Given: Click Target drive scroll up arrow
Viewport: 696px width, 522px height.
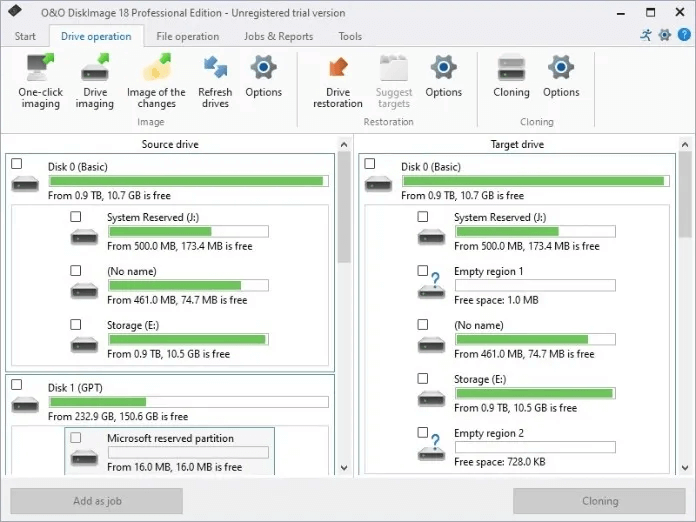Looking at the screenshot, I should pos(685,145).
